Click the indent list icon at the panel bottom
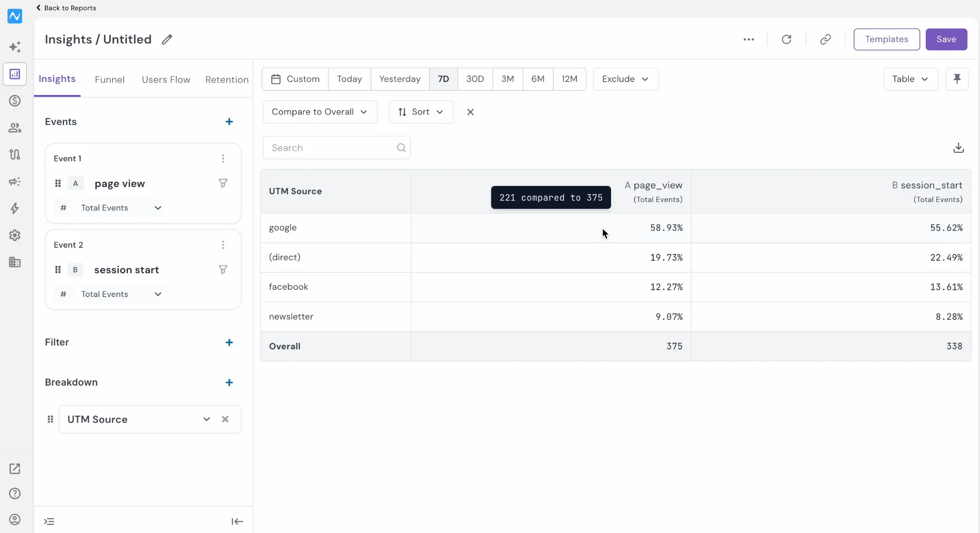Image resolution: width=980 pixels, height=533 pixels. 49,521
